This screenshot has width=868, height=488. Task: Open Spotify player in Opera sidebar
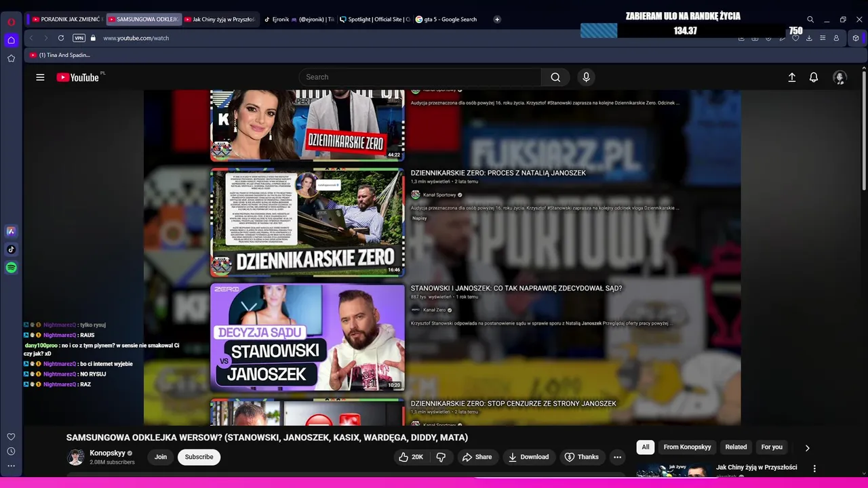tap(11, 268)
